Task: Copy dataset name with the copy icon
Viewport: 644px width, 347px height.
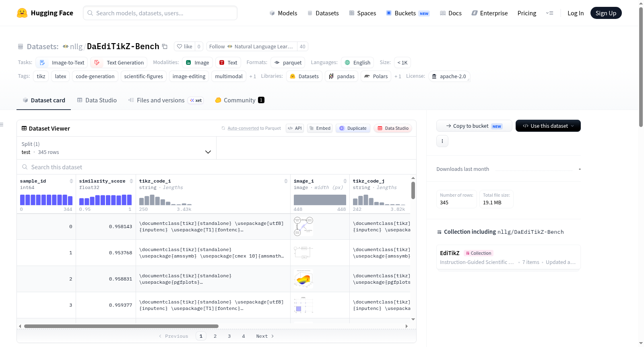Action: (x=165, y=46)
